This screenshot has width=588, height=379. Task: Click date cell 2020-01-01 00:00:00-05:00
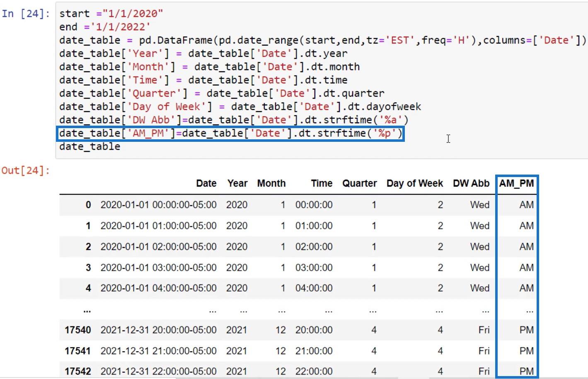click(158, 205)
